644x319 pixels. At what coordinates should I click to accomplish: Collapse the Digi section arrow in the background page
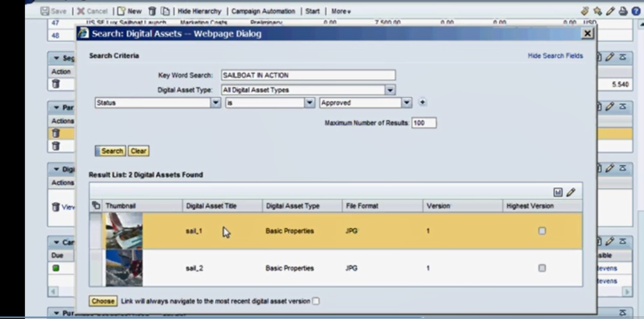click(56, 169)
